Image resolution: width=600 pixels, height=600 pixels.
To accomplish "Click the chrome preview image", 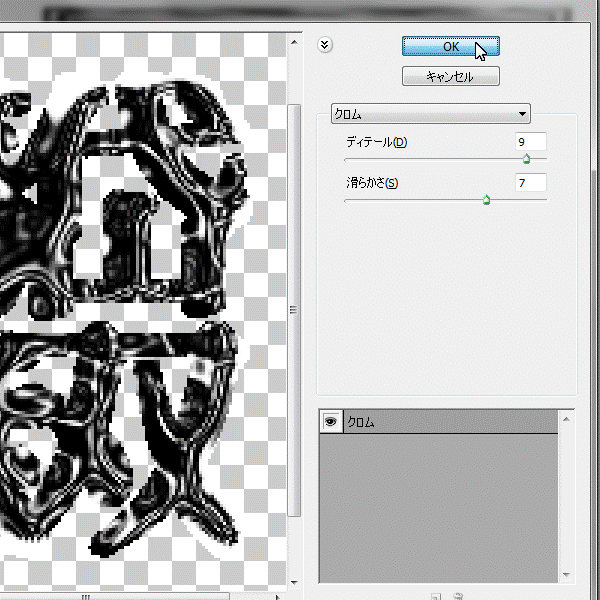I will tap(143, 313).
